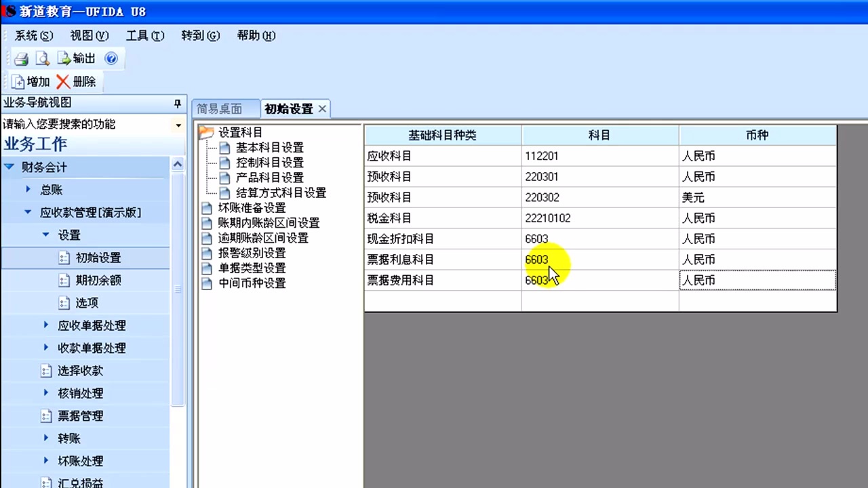Open 选择收款 in the navigation tree

80,371
